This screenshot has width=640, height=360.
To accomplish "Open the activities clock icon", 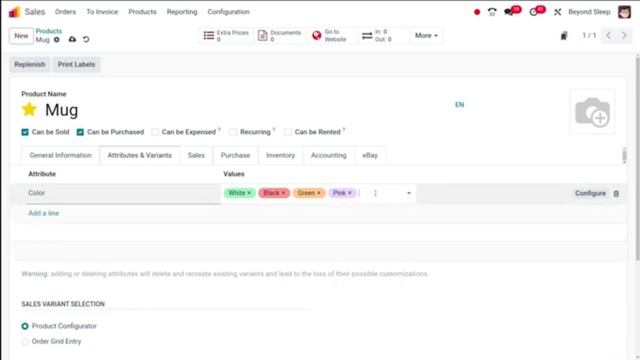I will (x=533, y=12).
